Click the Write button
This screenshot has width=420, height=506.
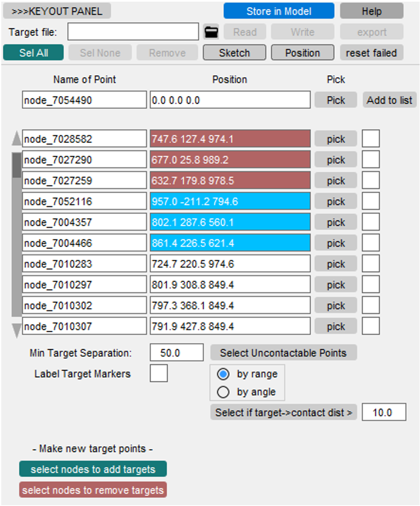(303, 32)
